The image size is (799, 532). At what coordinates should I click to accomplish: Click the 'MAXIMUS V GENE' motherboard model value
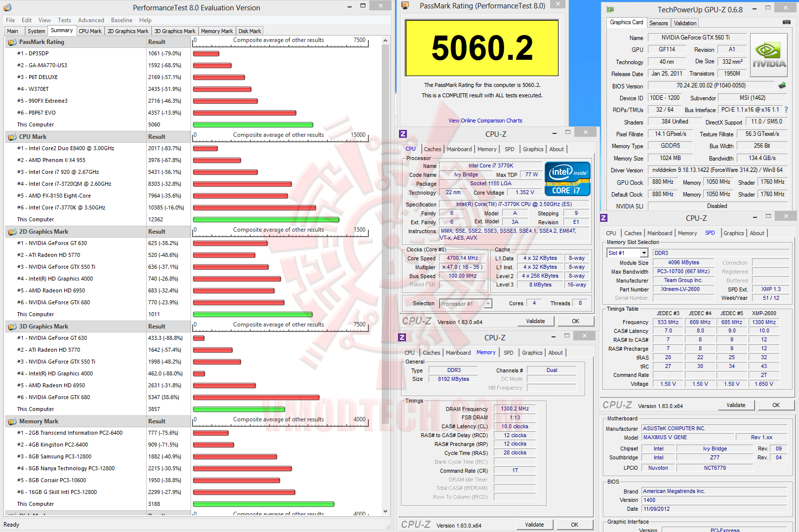point(687,437)
